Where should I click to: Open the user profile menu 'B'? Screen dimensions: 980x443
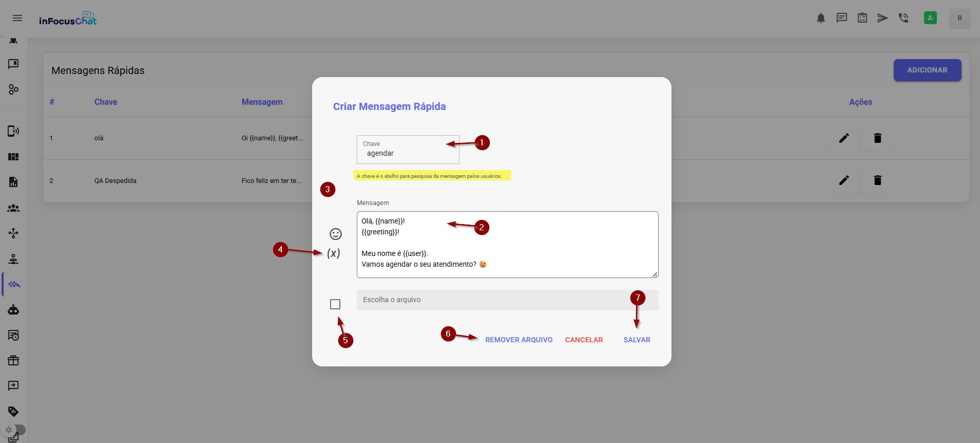959,18
